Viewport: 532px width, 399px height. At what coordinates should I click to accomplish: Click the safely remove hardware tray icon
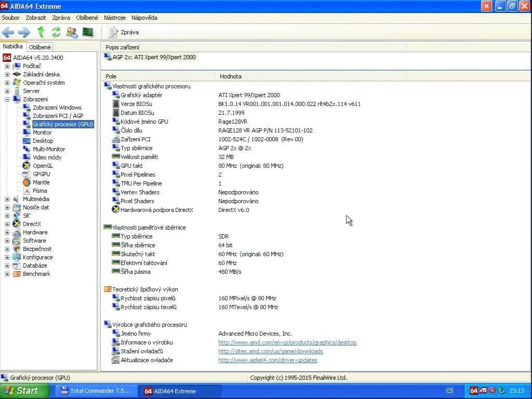click(501, 391)
